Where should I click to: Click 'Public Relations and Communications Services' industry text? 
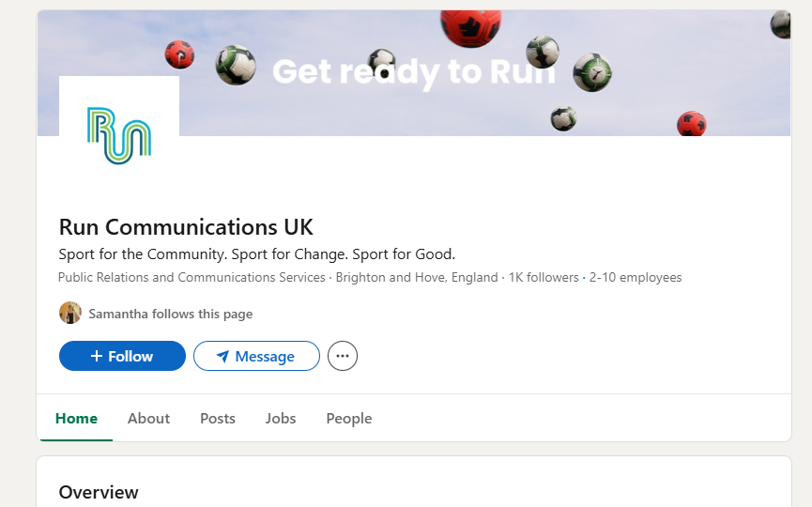pos(192,278)
